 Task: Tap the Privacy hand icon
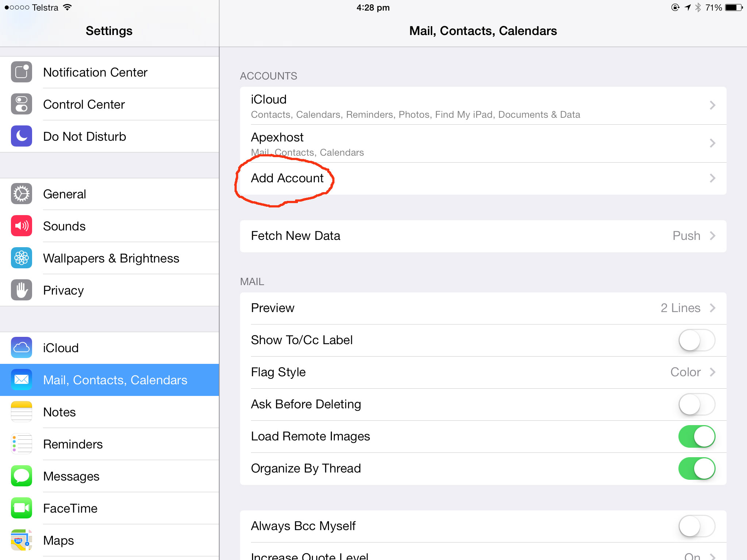tap(22, 290)
